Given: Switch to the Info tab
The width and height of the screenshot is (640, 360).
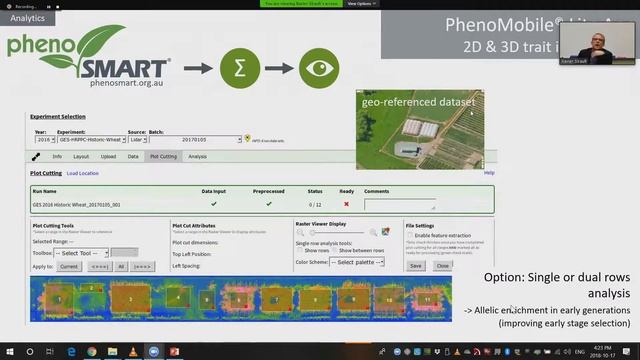Looking at the screenshot, I should (x=57, y=156).
